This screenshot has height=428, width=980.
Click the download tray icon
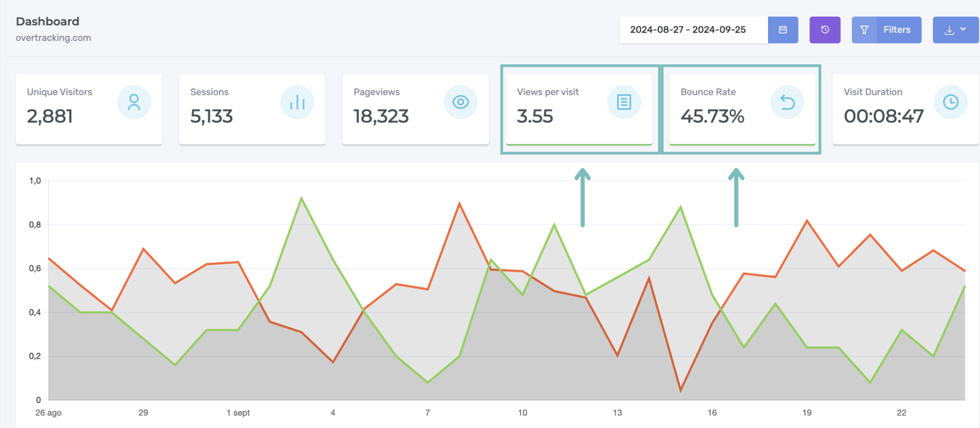point(949,30)
